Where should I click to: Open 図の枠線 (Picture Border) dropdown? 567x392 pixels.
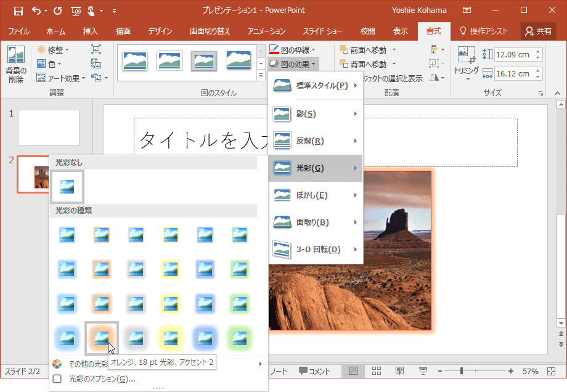[x=292, y=50]
